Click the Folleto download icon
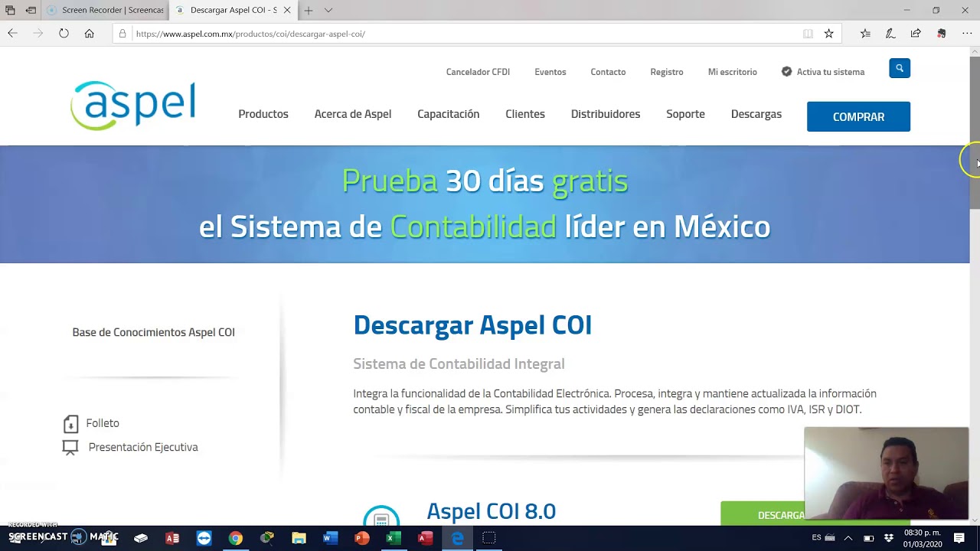This screenshot has height=551, width=980. 70,423
